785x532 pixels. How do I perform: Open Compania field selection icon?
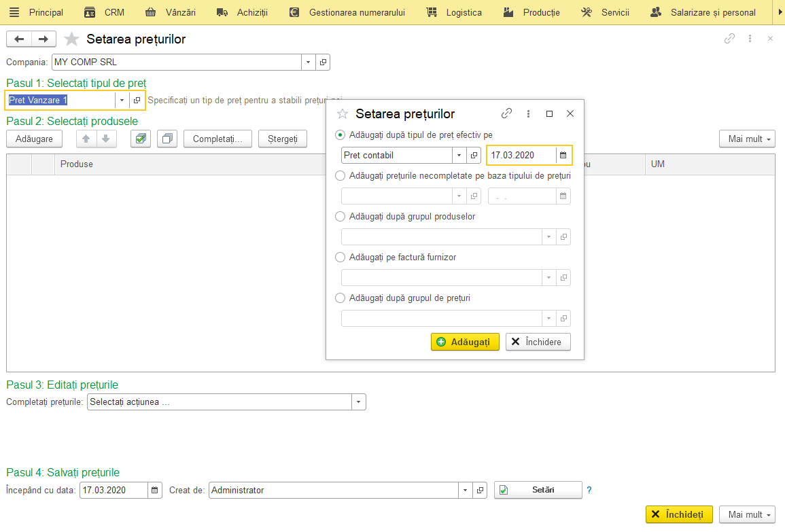pyautogui.click(x=323, y=62)
